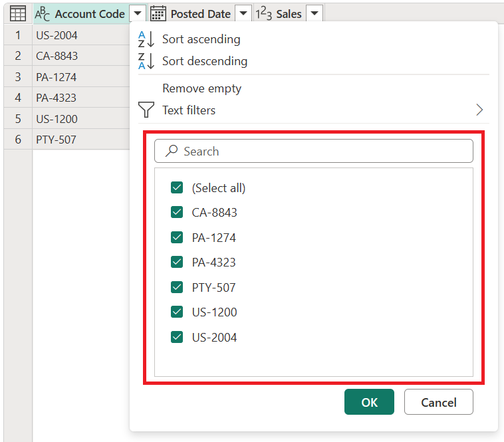Viewport: 504px width, 442px height.
Task: Toggle the PTY-507 checkbox
Action: point(177,287)
